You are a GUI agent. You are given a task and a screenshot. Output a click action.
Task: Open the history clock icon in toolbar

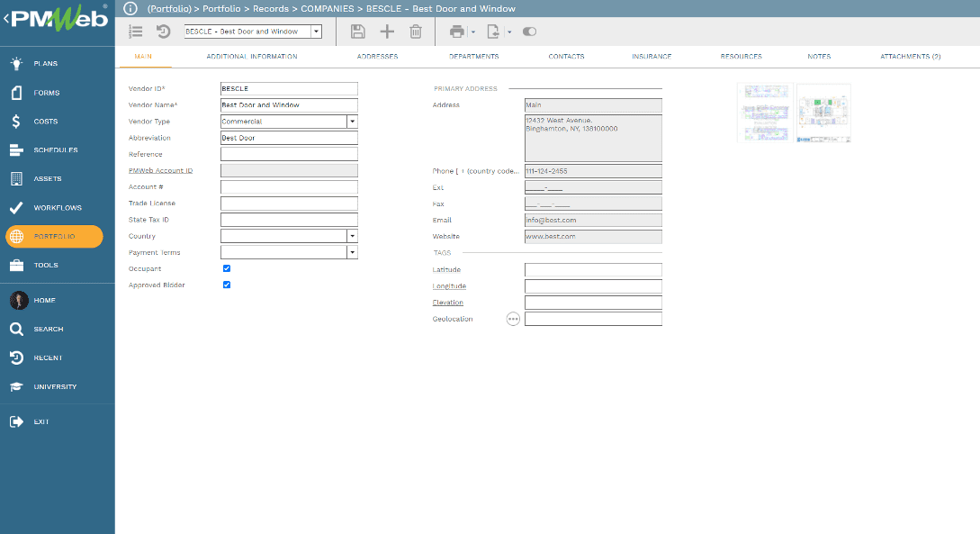point(164,32)
